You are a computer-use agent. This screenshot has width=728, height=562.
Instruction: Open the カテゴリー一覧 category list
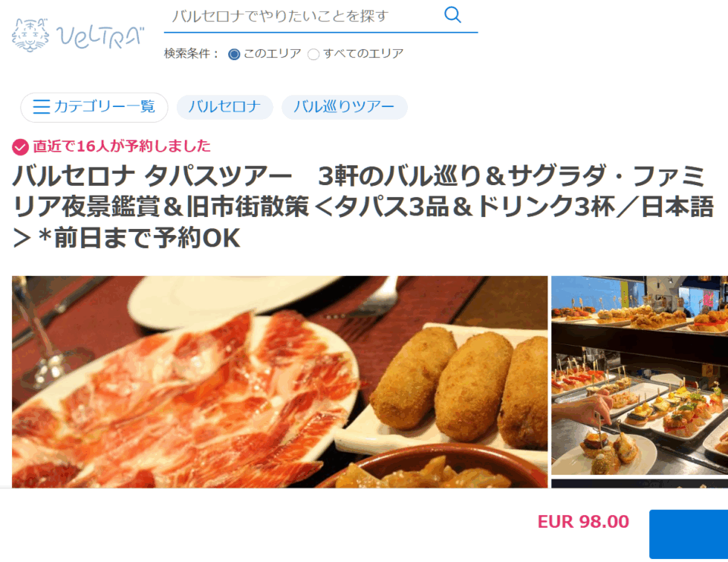(94, 107)
